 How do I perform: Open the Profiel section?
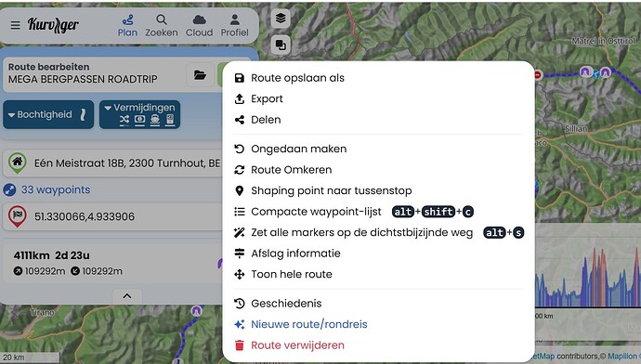click(x=235, y=26)
